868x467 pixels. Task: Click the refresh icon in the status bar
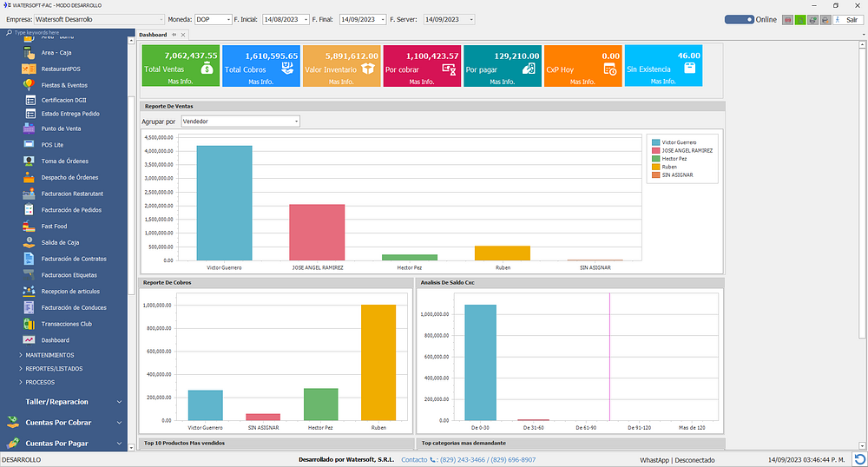pyautogui.click(x=858, y=459)
